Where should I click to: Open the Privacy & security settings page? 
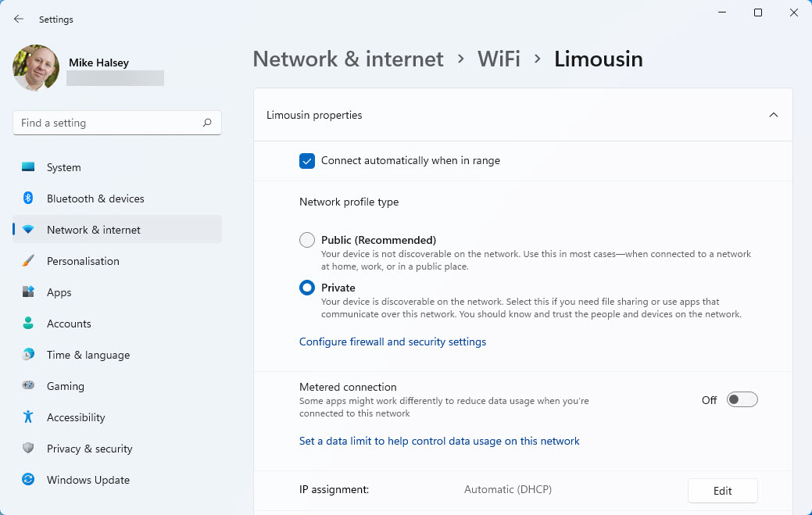pyautogui.click(x=89, y=449)
